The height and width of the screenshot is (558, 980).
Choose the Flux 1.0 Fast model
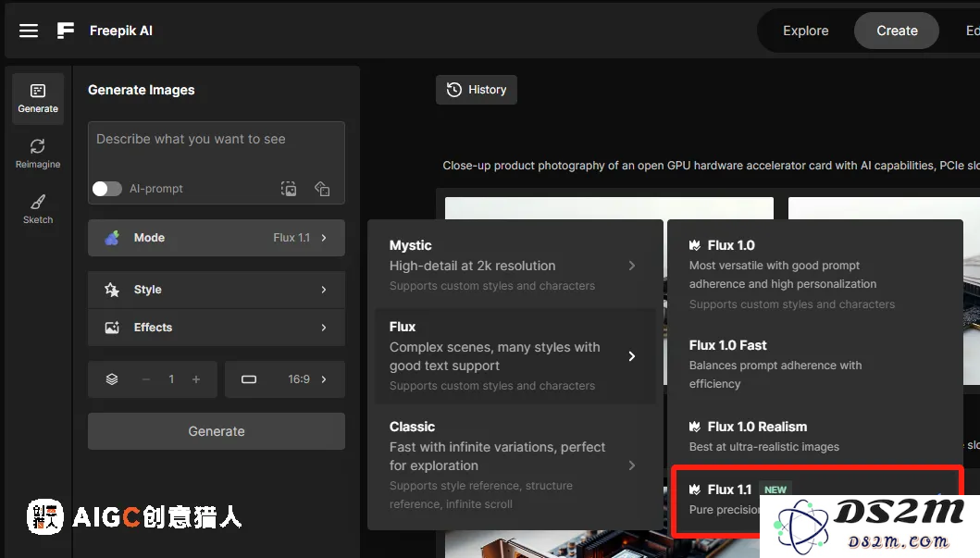pyautogui.click(x=815, y=365)
